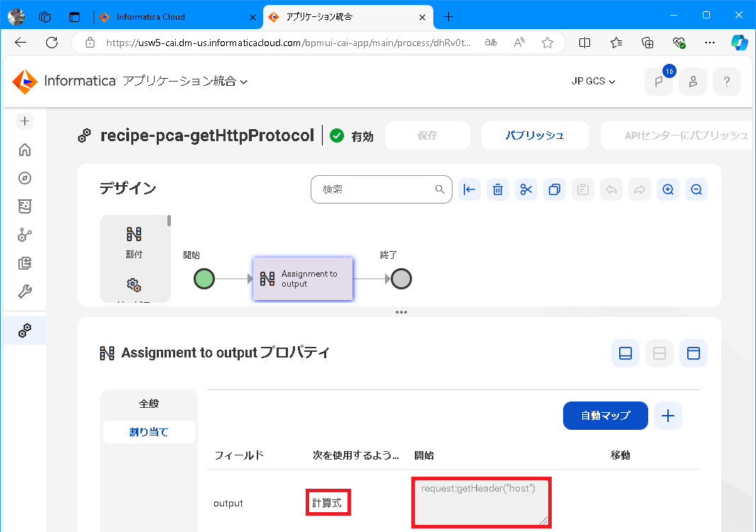Click the APIセンターにパブリッシュ button
Viewport: 756px width, 532px height.
click(x=677, y=135)
